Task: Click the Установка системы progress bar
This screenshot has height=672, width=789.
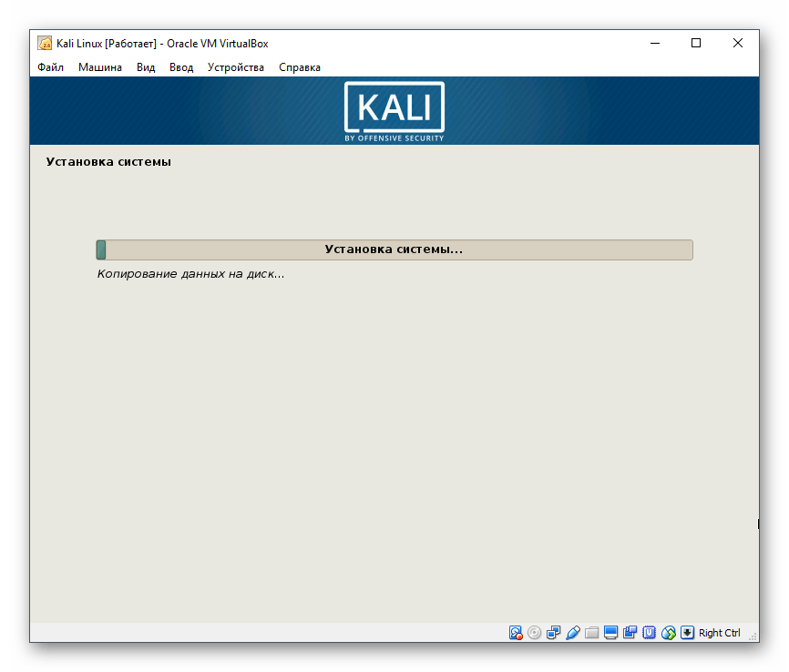Action: [x=394, y=249]
